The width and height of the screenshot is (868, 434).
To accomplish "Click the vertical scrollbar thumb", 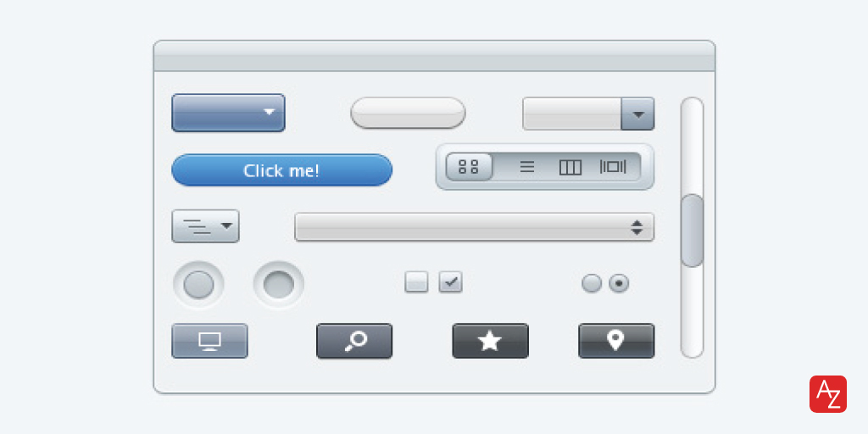I will click(692, 231).
